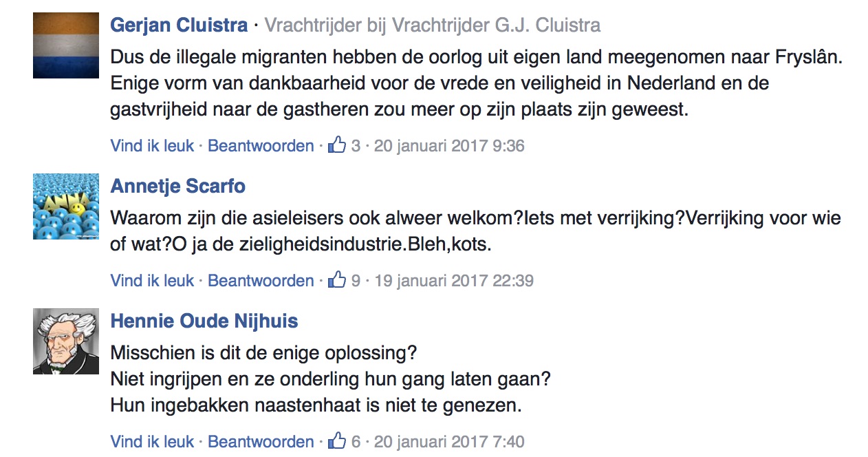This screenshot has height=457, width=868.
Task: Visit Annetje Scarfo's profile name link
Action: (177, 186)
